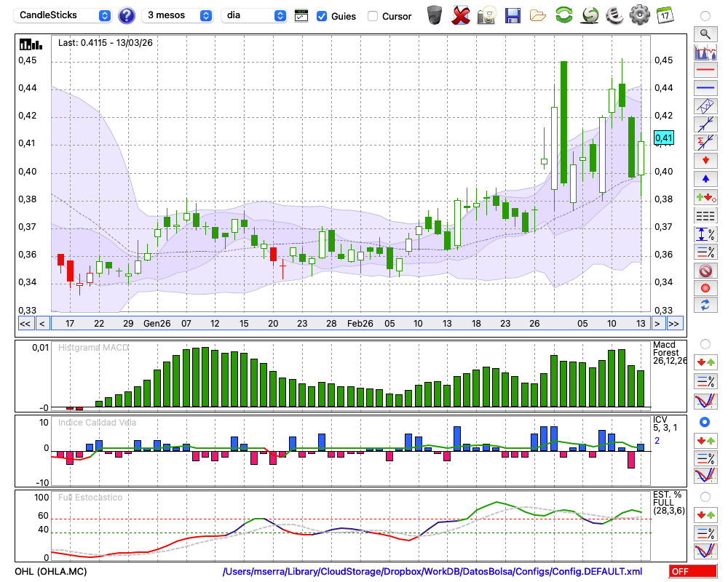Uncheck the Guies checkbox
Image resolution: width=728 pixels, height=582 pixels.
(322, 16)
